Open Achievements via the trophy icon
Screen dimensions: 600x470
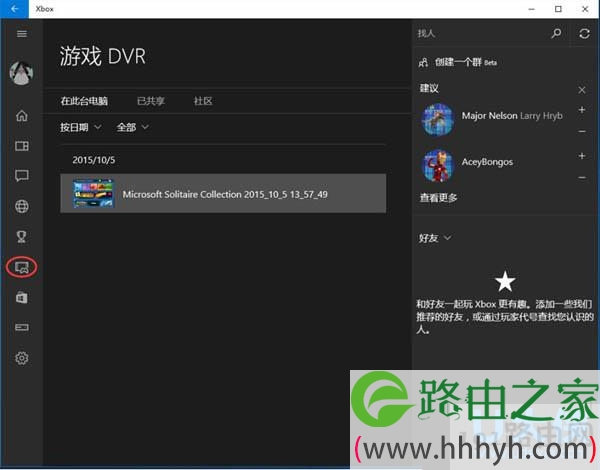tap(22, 237)
